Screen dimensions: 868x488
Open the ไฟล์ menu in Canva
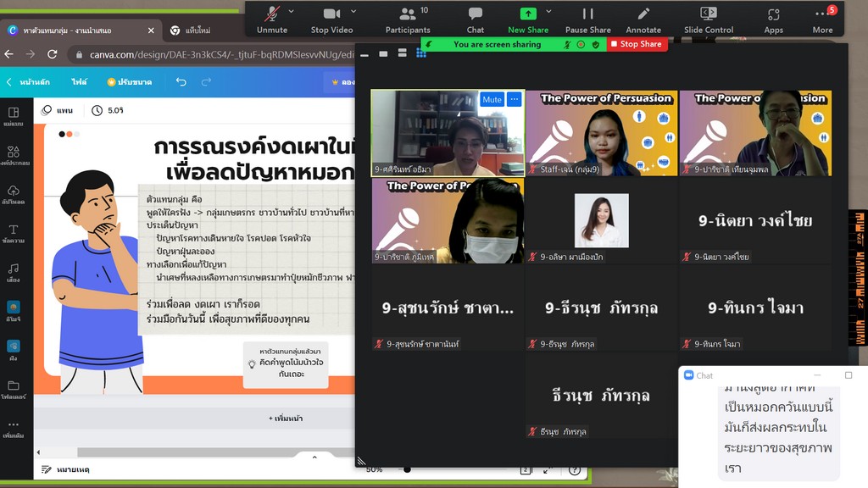click(x=79, y=82)
